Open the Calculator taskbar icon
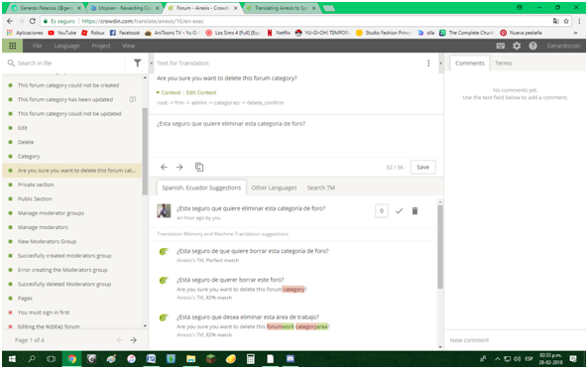This screenshot has height=369, width=588. click(251, 359)
